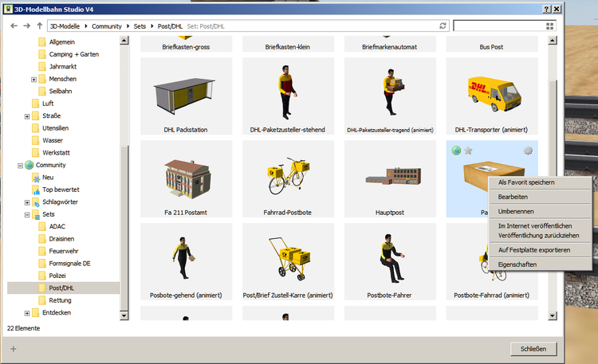Viewport: 598px width, 364px height.
Task: Click the globe icon on selected item
Action: [x=456, y=151]
